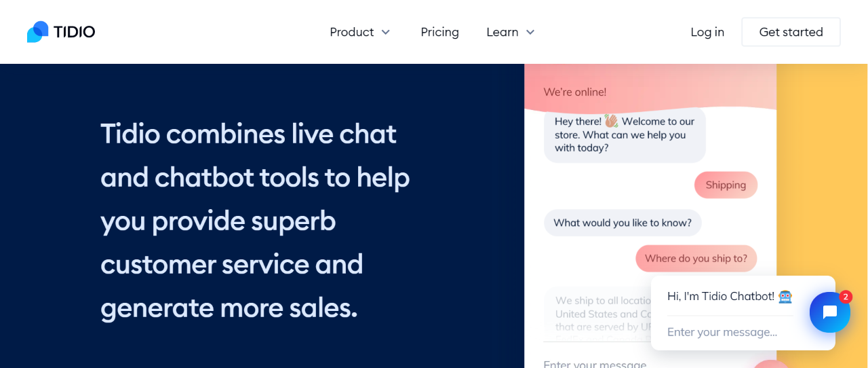
Task: Open the Product menu
Action: pyautogui.click(x=360, y=32)
